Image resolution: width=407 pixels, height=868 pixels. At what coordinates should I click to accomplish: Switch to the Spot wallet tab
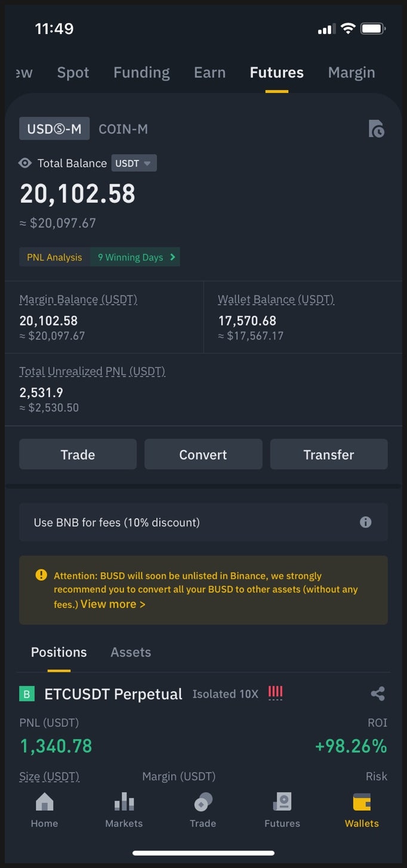click(73, 73)
